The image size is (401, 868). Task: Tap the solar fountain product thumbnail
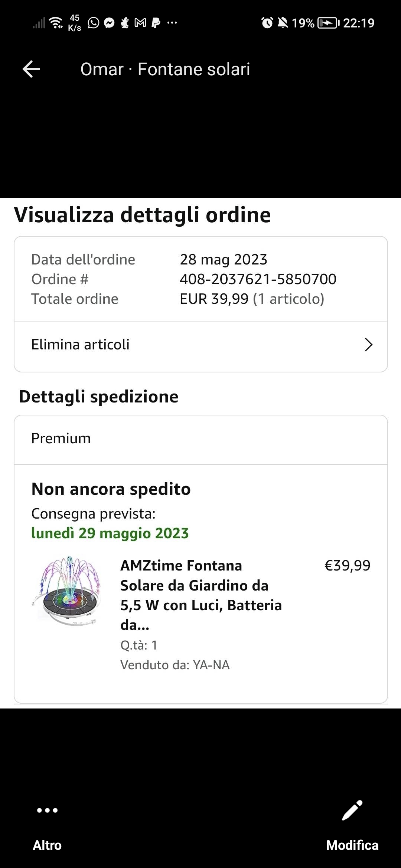[68, 590]
